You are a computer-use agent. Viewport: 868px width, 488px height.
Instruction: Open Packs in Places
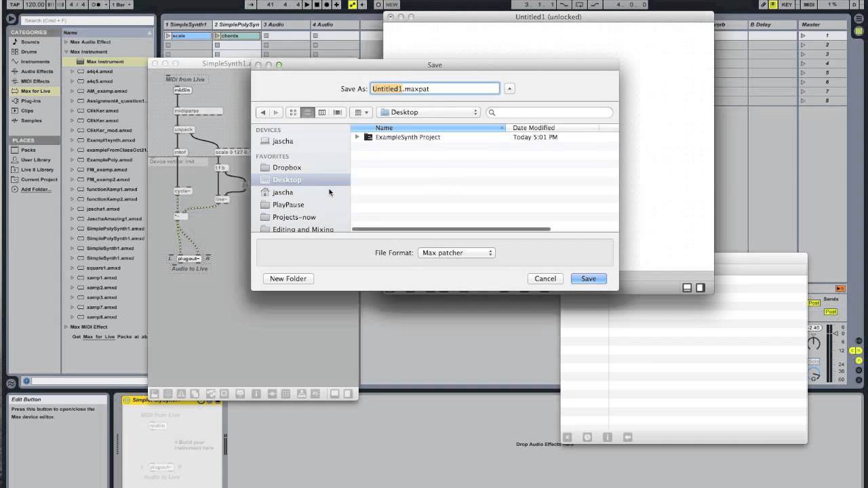coord(28,150)
